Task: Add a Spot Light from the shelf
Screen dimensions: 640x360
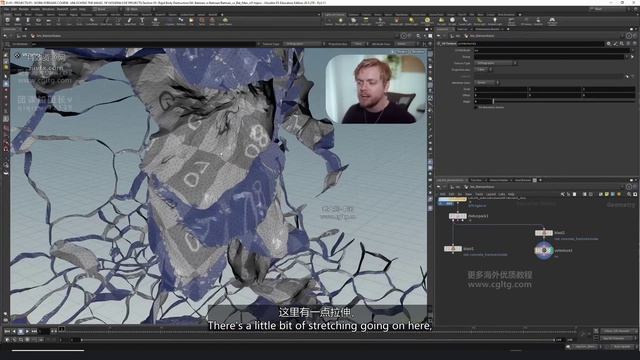Action: point(353,20)
